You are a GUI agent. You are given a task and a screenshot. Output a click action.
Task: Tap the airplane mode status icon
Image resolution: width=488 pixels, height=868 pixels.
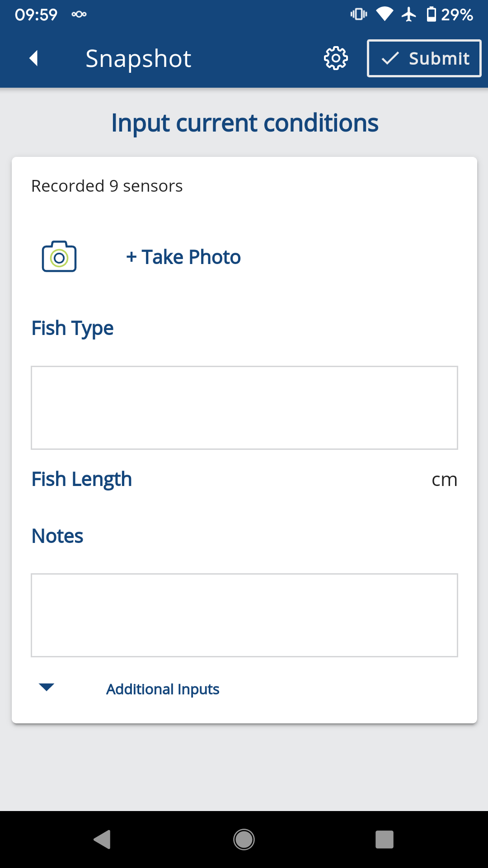(x=409, y=14)
